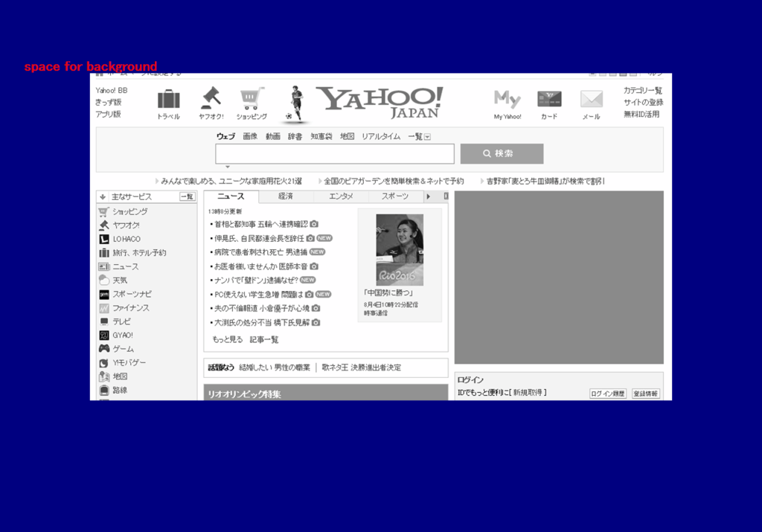Select the 画像 search tab

pos(250,136)
